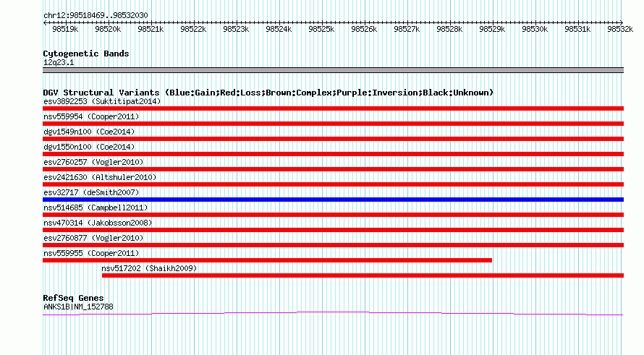
Task: Open variant esv2760257 (Vogler2010) label
Action: [93, 162]
